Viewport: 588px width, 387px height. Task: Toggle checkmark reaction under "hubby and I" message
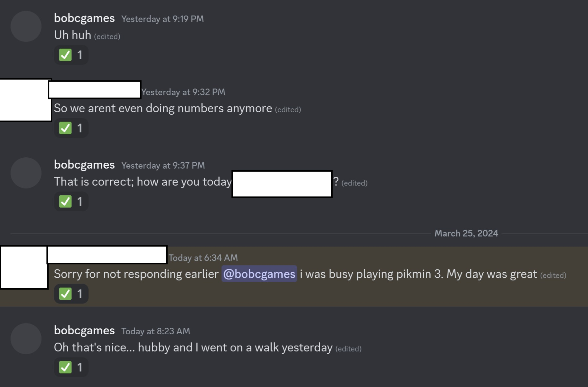tap(71, 367)
